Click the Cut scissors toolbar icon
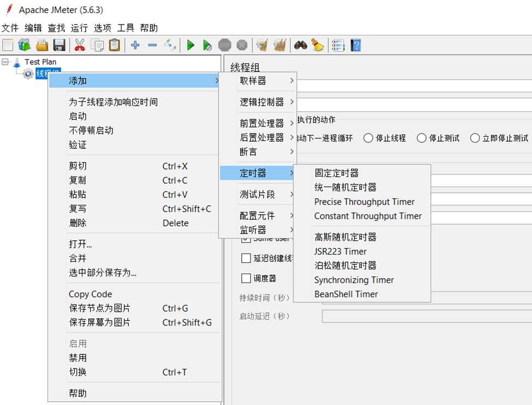 [80, 45]
